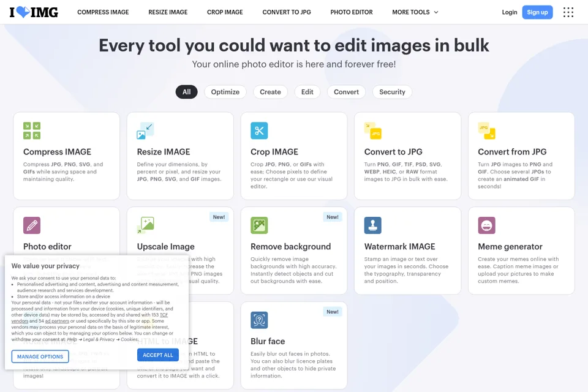Open the Remove background card title
Image resolution: width=588 pixels, height=392 pixels.
(x=290, y=246)
